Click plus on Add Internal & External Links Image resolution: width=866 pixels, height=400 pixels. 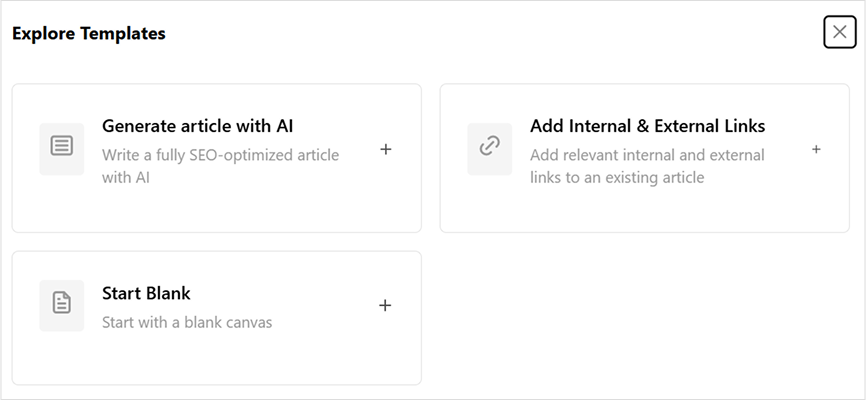[816, 149]
